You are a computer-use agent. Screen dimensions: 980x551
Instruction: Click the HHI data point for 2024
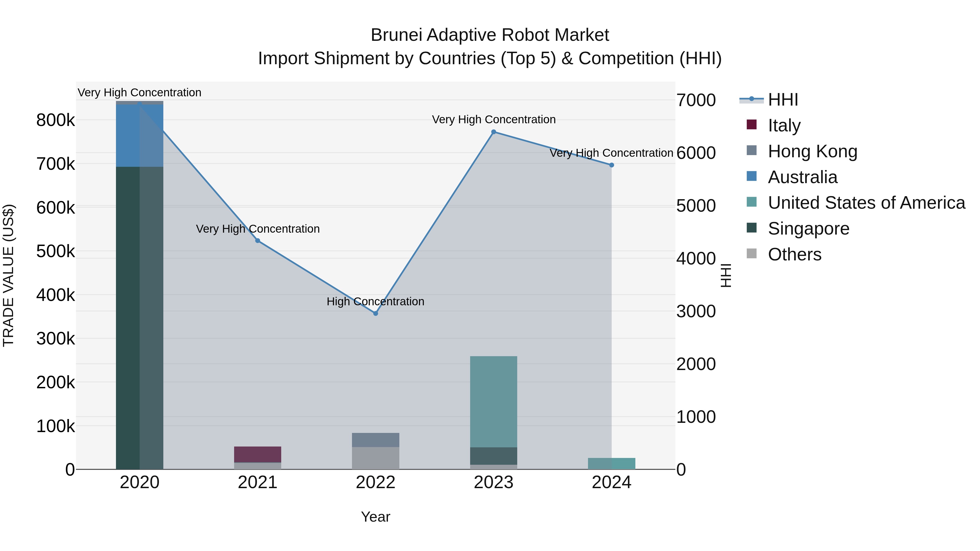(612, 165)
